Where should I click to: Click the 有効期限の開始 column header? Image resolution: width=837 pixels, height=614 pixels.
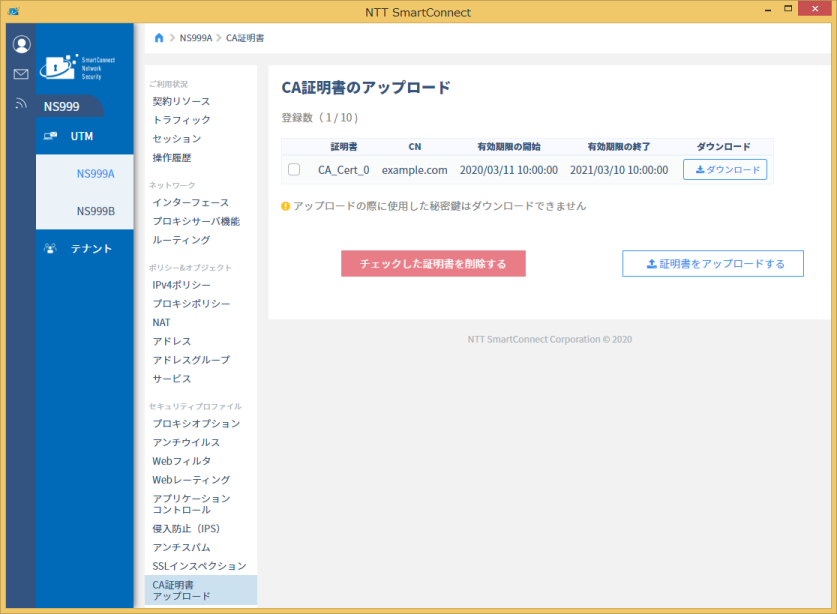click(509, 146)
